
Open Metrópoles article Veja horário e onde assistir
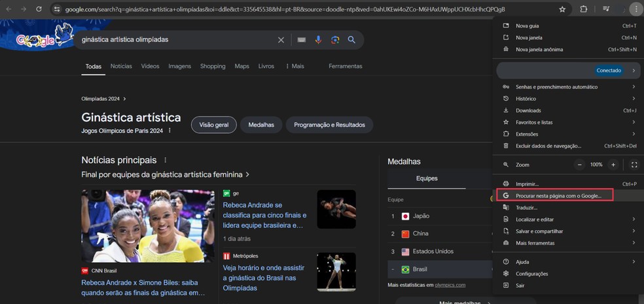point(264,278)
